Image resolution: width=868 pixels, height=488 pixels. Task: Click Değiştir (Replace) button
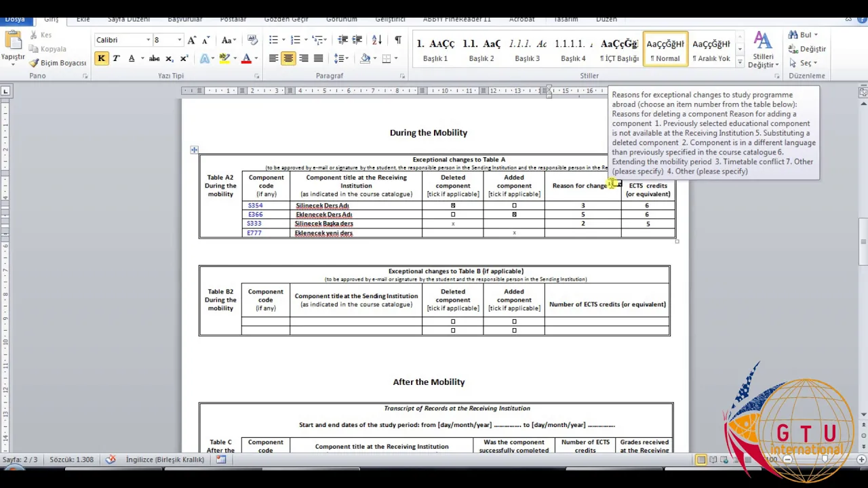click(807, 49)
